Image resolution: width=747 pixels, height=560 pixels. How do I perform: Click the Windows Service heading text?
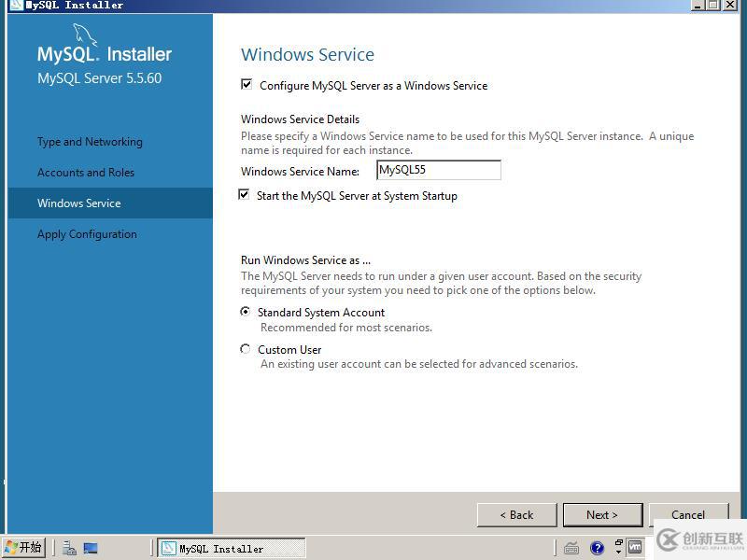click(x=308, y=55)
